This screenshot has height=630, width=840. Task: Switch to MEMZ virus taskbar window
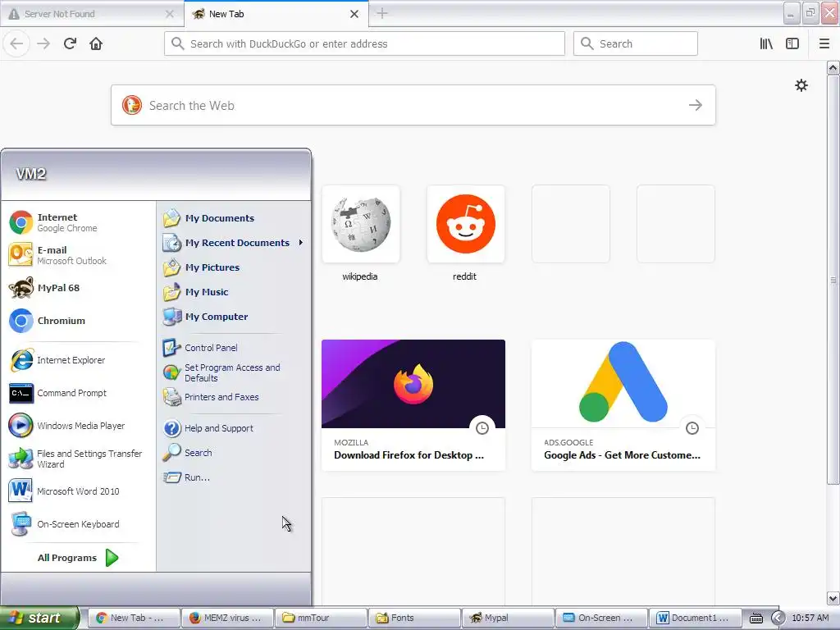(x=227, y=618)
